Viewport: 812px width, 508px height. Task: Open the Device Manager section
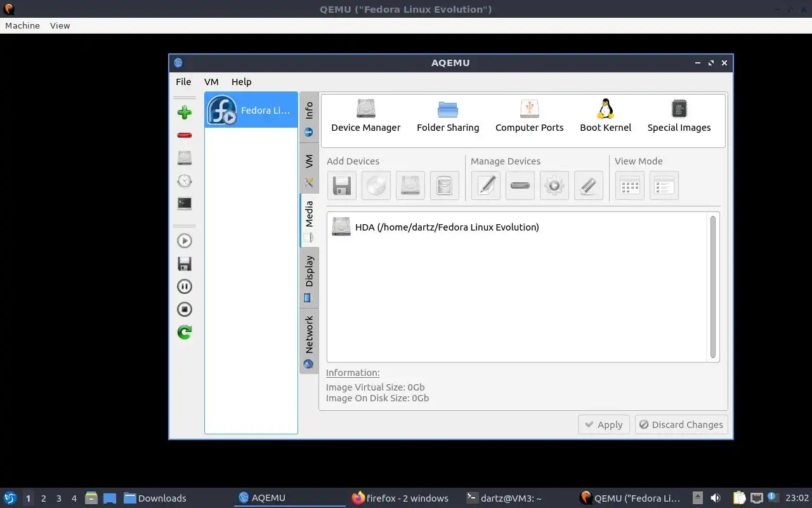(x=366, y=116)
